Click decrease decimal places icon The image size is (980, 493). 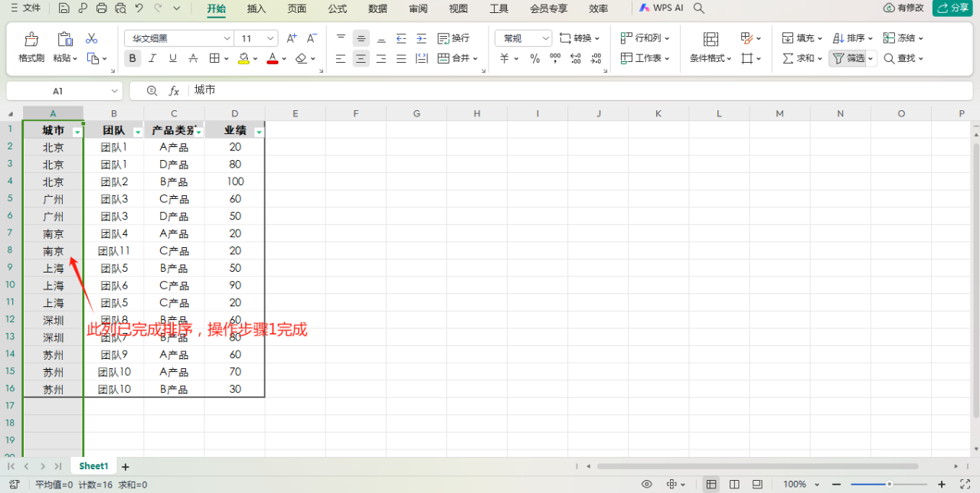(595, 58)
